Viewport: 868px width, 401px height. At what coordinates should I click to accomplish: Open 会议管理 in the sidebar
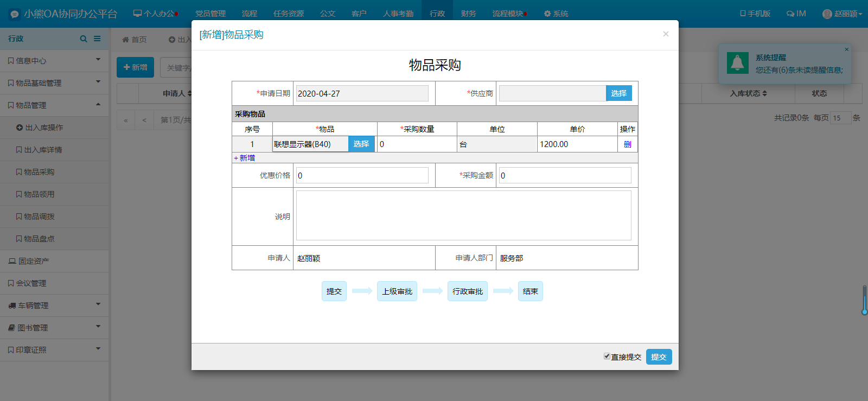tap(54, 283)
